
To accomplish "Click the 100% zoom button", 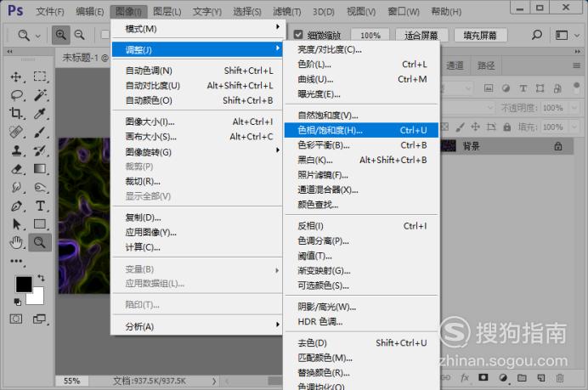I will pos(370,35).
